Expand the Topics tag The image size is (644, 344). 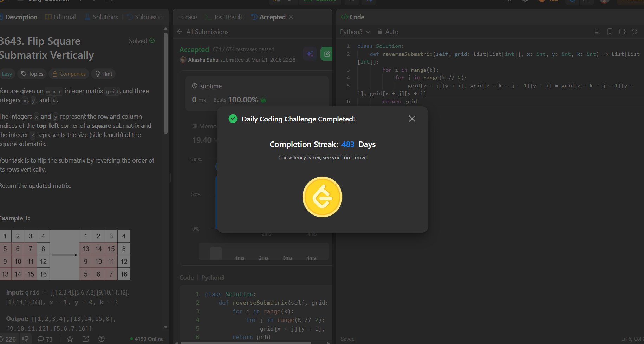pos(32,74)
